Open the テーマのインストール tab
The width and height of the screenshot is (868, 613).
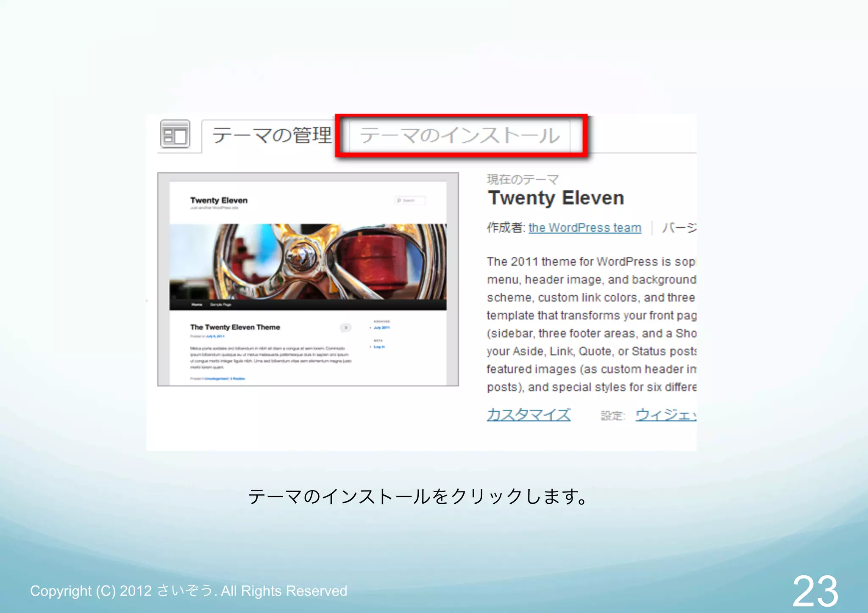tap(460, 136)
